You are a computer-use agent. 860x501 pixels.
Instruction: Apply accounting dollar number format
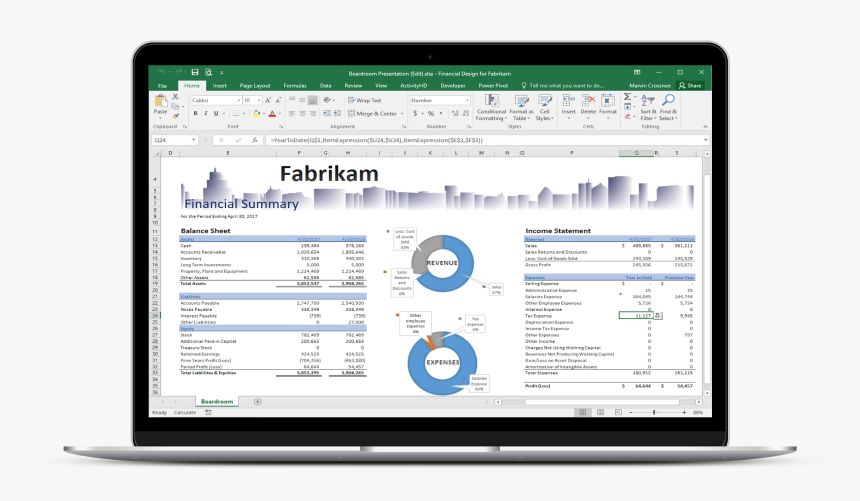(x=415, y=114)
